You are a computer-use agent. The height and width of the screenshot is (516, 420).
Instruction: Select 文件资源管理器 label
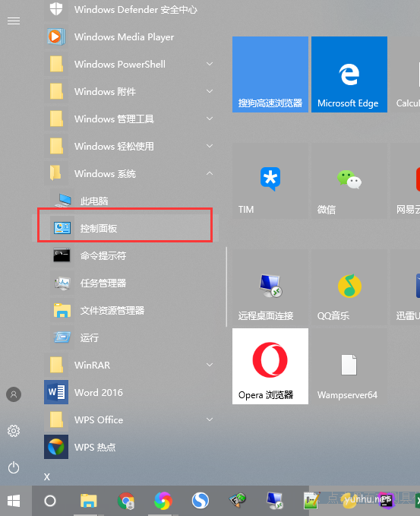[x=112, y=310]
